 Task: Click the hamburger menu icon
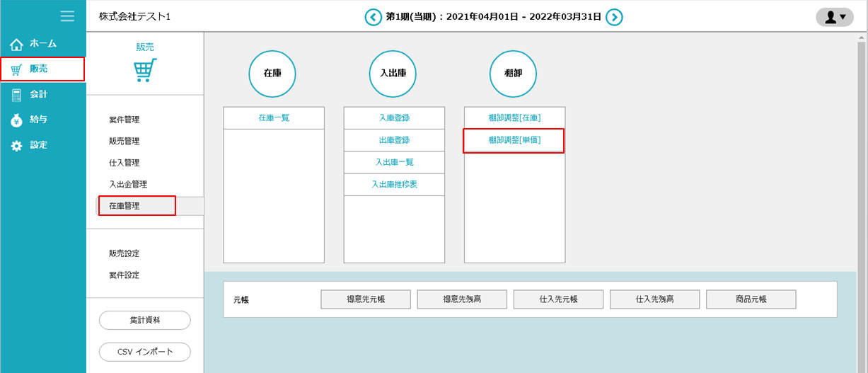click(x=67, y=16)
